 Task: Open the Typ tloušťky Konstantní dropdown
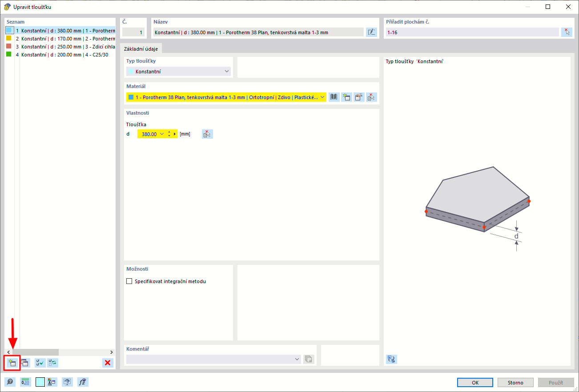tap(178, 71)
